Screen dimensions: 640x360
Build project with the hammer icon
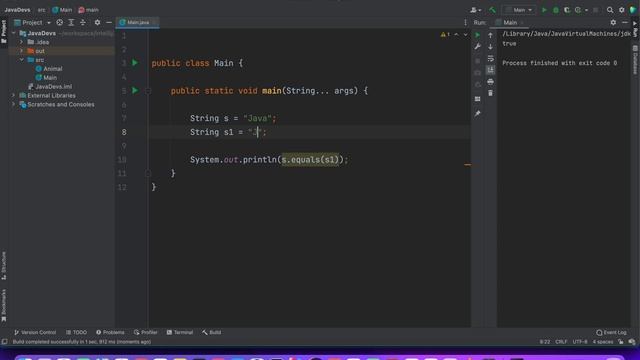(493, 10)
